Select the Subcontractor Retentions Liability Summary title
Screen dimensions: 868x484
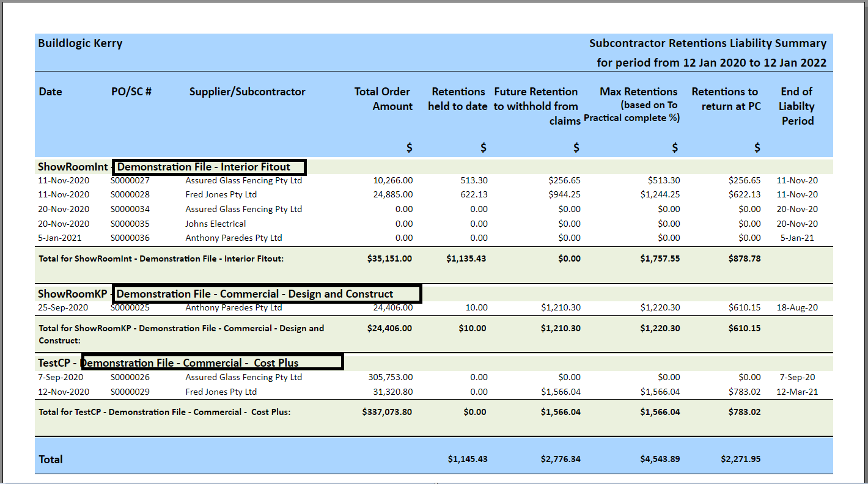708,43
